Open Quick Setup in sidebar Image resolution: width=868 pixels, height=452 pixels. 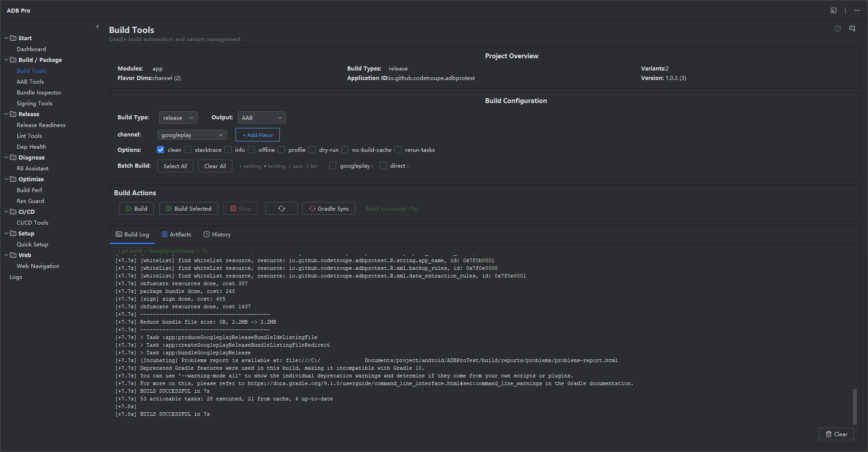click(x=33, y=244)
